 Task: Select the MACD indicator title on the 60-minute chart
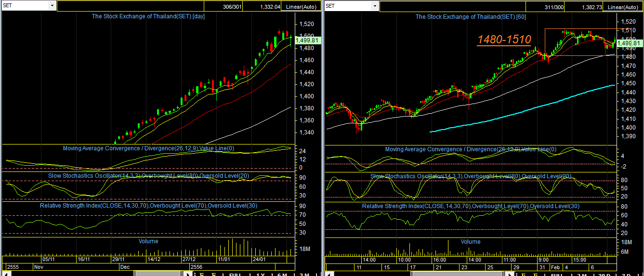point(471,149)
